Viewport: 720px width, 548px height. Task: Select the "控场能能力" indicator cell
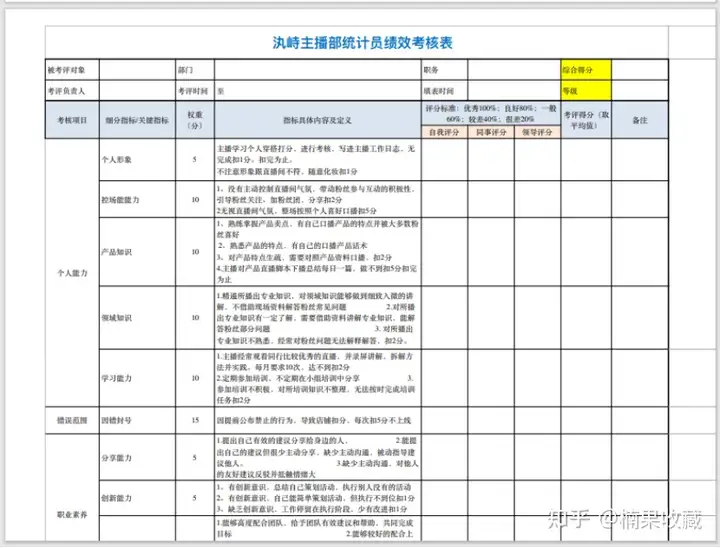coord(137,199)
